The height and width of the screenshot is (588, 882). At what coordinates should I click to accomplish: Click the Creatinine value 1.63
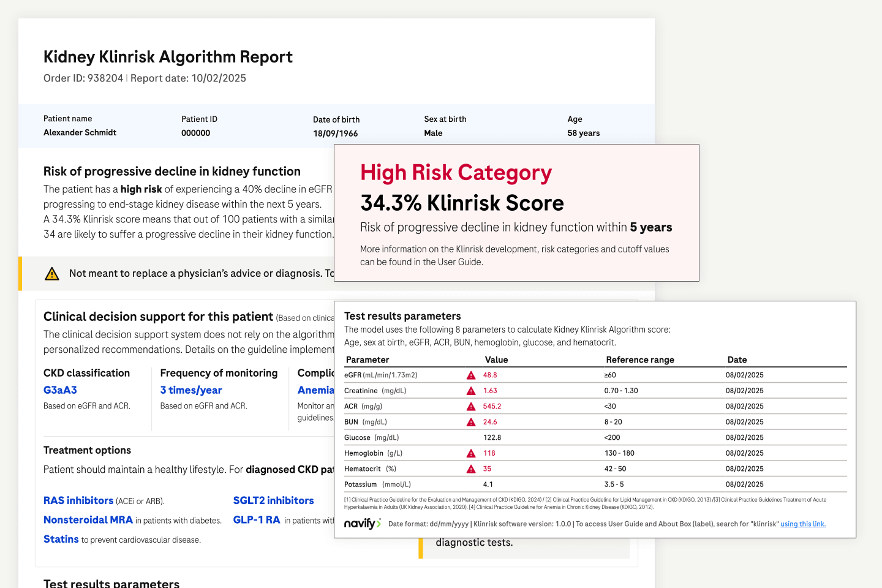tap(490, 391)
